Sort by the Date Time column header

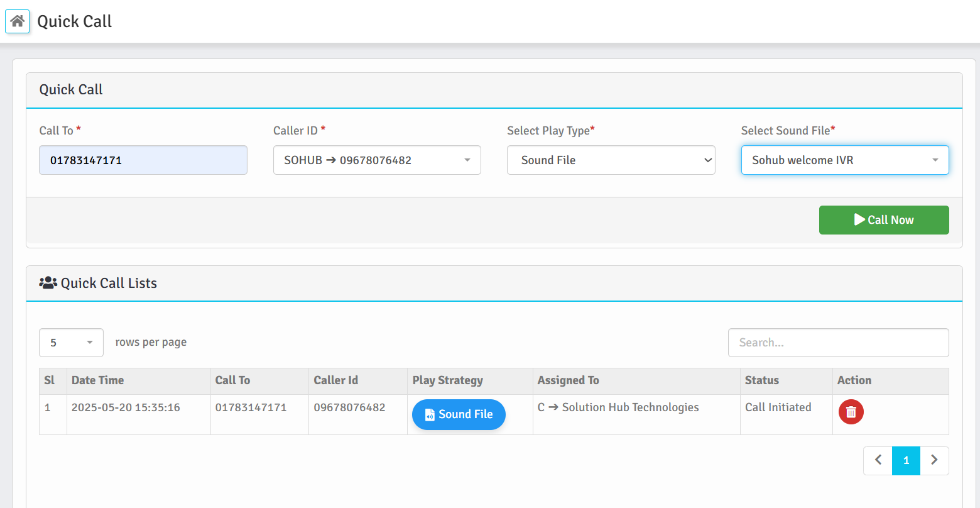click(98, 380)
